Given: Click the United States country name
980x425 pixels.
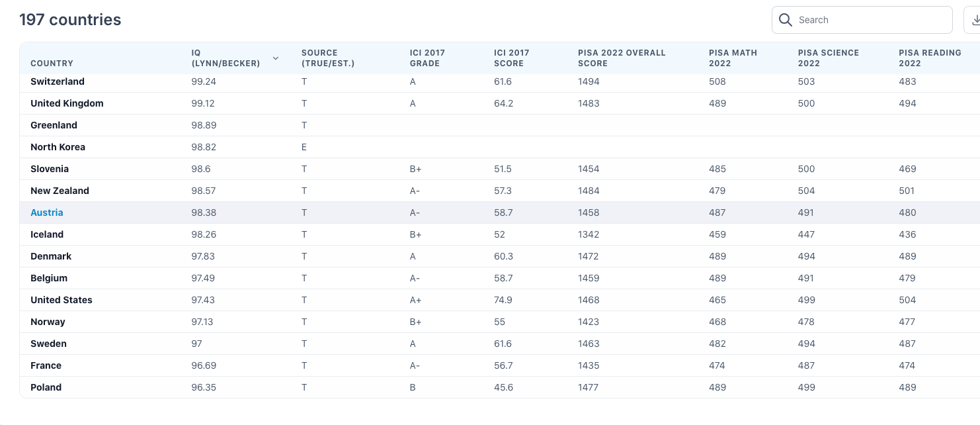Looking at the screenshot, I should click(61, 300).
